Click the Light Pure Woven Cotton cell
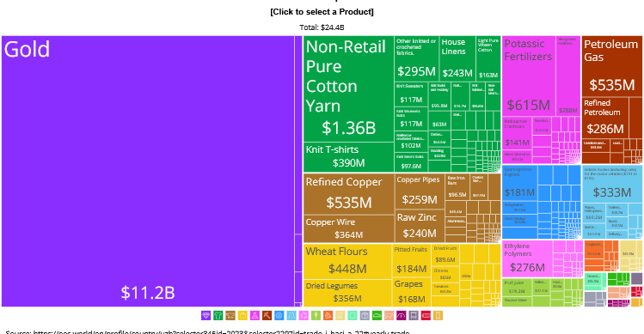This screenshot has height=334, width=644. (488, 58)
